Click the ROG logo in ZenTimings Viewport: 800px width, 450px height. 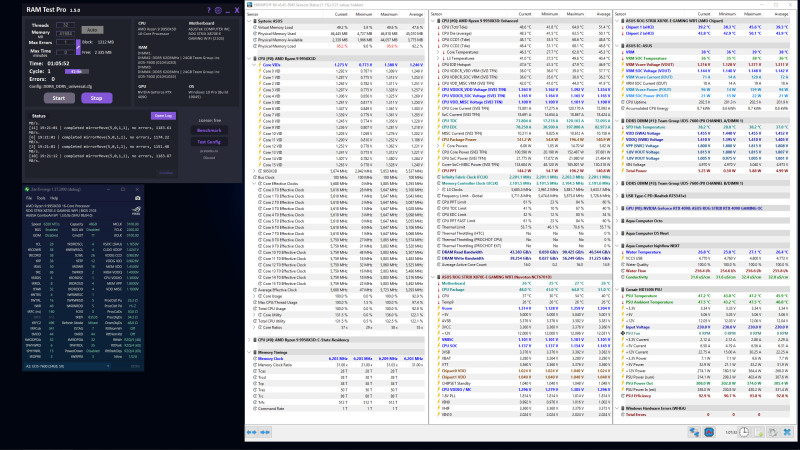tap(136, 210)
